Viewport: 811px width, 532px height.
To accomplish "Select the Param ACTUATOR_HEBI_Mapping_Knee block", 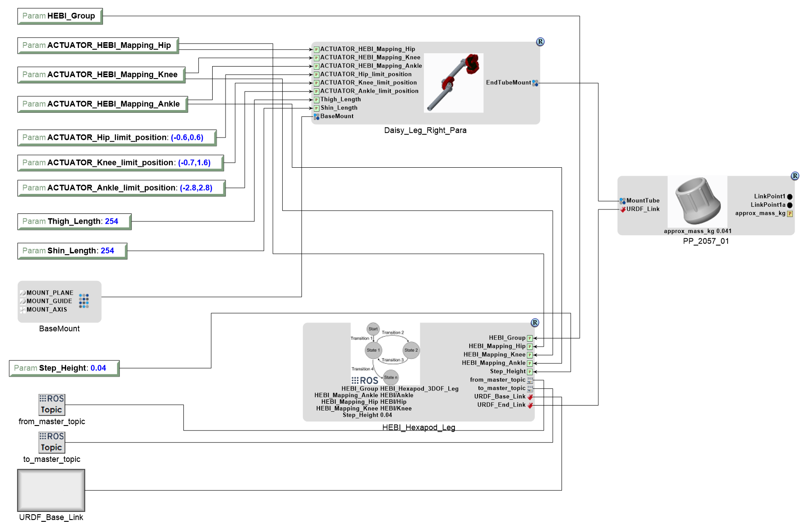I will click(x=101, y=75).
